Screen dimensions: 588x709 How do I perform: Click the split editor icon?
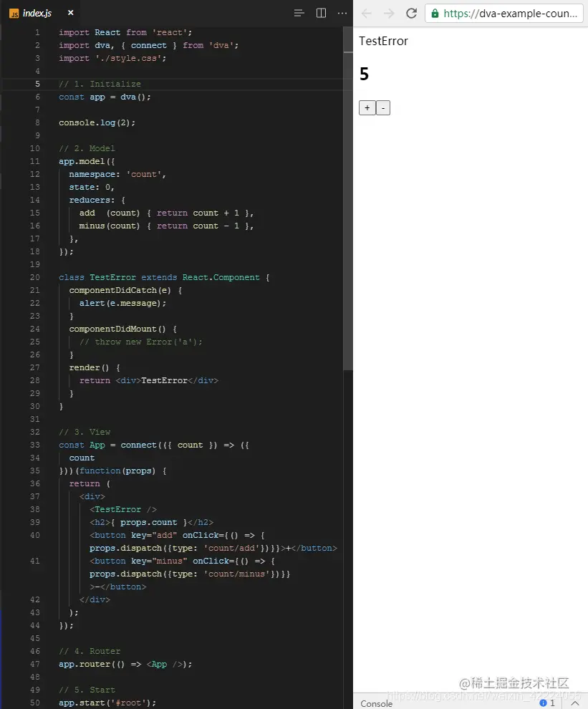[x=321, y=13]
